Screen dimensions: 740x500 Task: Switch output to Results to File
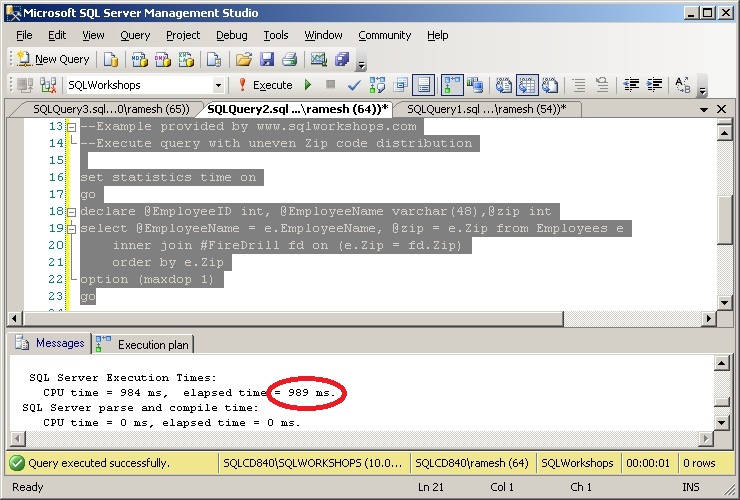pyautogui.click(x=549, y=85)
